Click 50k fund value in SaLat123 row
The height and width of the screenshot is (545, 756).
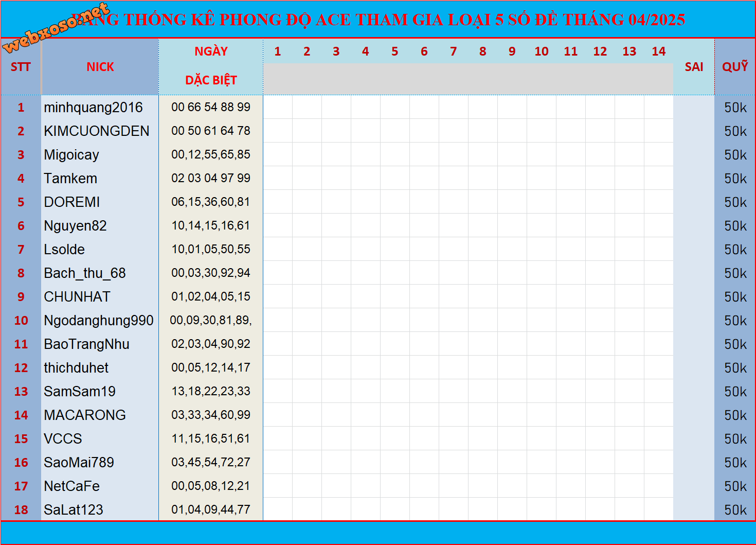[735, 510]
